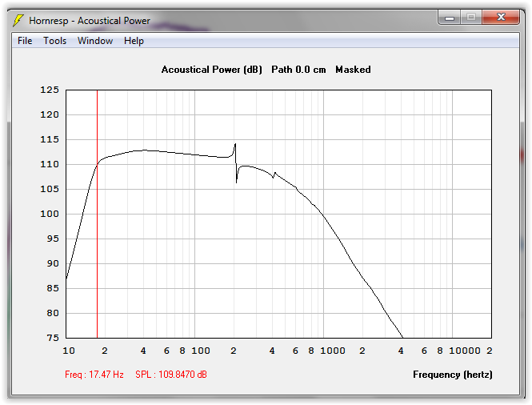
Task: Open the Tools menu
Action: point(54,41)
